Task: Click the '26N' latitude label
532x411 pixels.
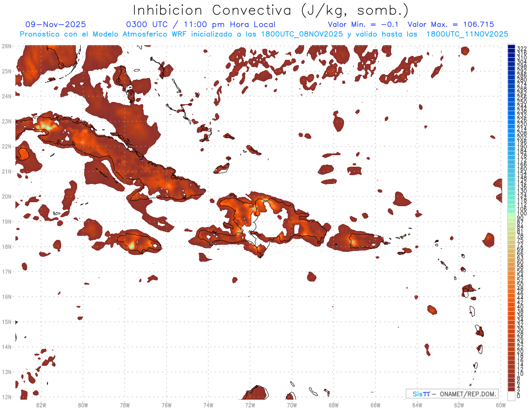Action: pyautogui.click(x=6, y=46)
